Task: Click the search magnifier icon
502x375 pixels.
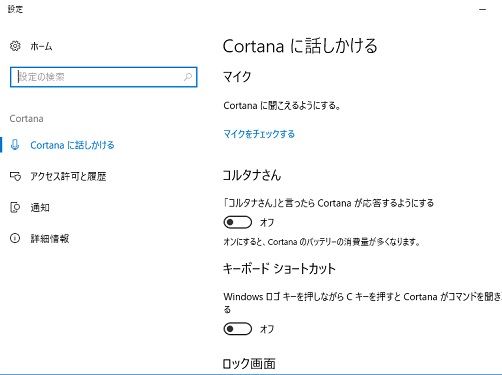Action: [x=188, y=77]
